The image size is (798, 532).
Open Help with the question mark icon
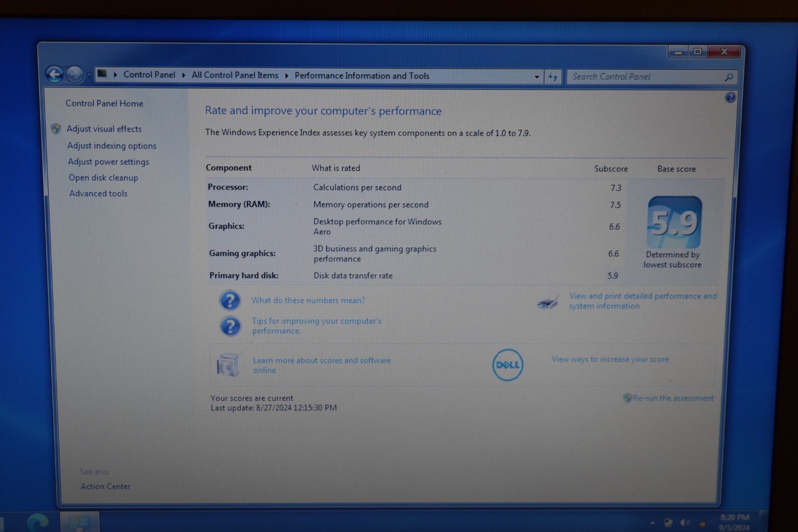(x=730, y=97)
